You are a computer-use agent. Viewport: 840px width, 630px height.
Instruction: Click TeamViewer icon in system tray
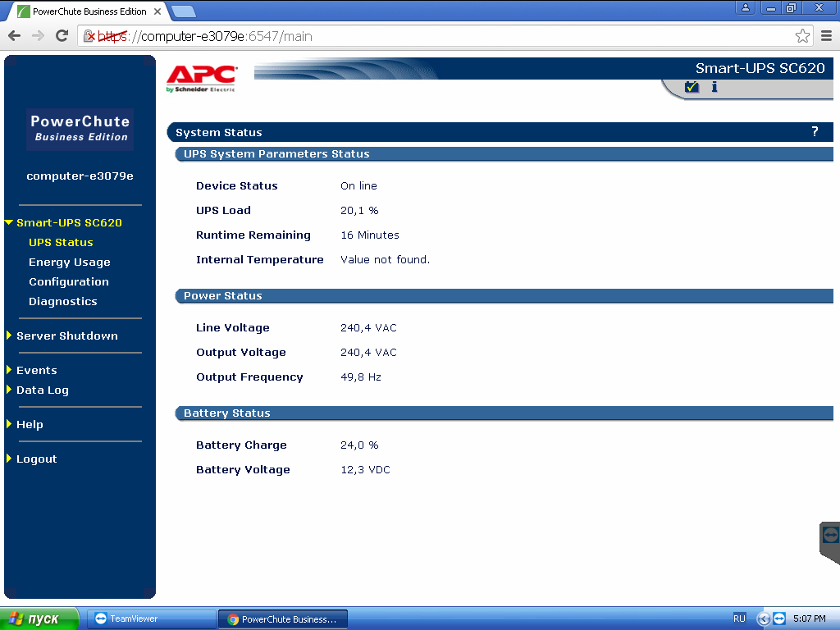[779, 619]
